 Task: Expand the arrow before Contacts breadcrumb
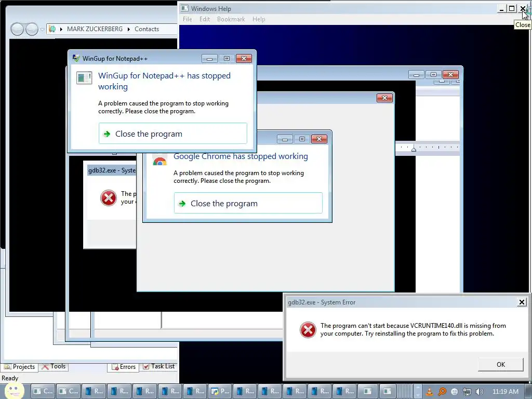[x=129, y=29]
